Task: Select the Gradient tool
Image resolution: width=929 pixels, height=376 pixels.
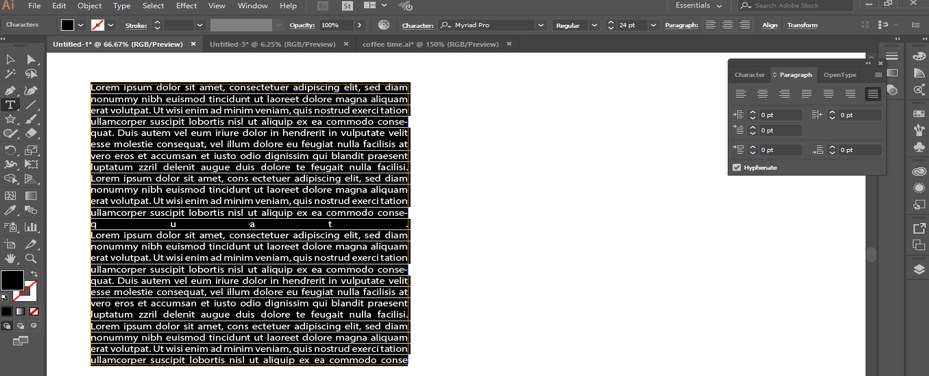Action: tap(31, 195)
